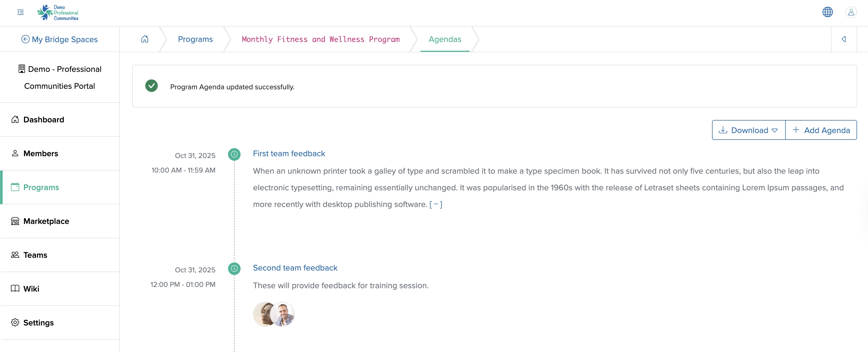The image size is (868, 352).
Task: Open Monthly Fitness and Wellness Program breadcrumb
Action: coord(320,39)
